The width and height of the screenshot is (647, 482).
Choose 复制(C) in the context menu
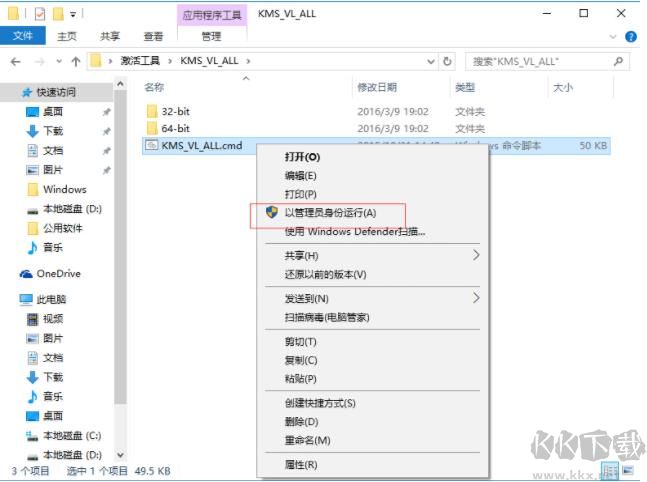(301, 360)
